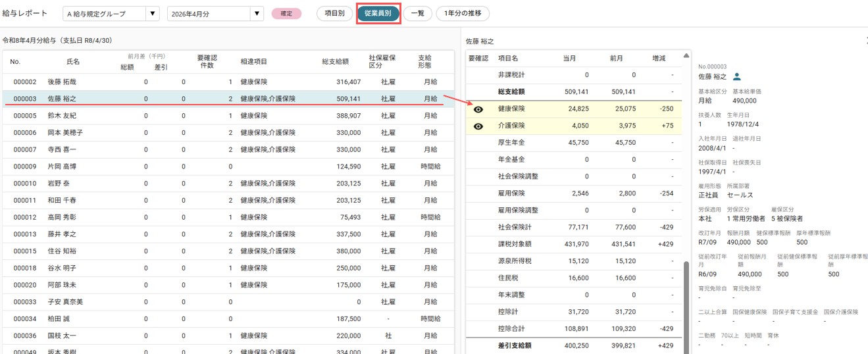Click the 総支給額 column header
The height and width of the screenshot is (354, 868).
pyautogui.click(x=336, y=62)
